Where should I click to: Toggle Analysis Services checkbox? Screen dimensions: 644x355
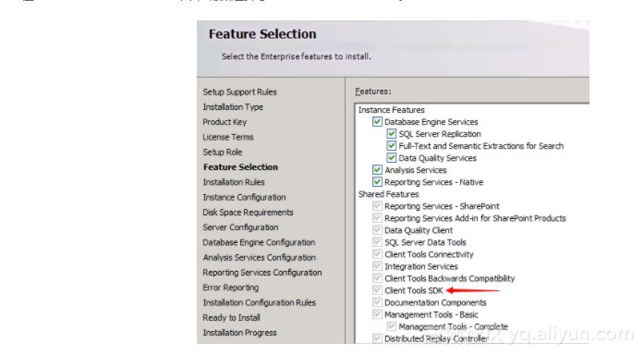click(x=377, y=170)
